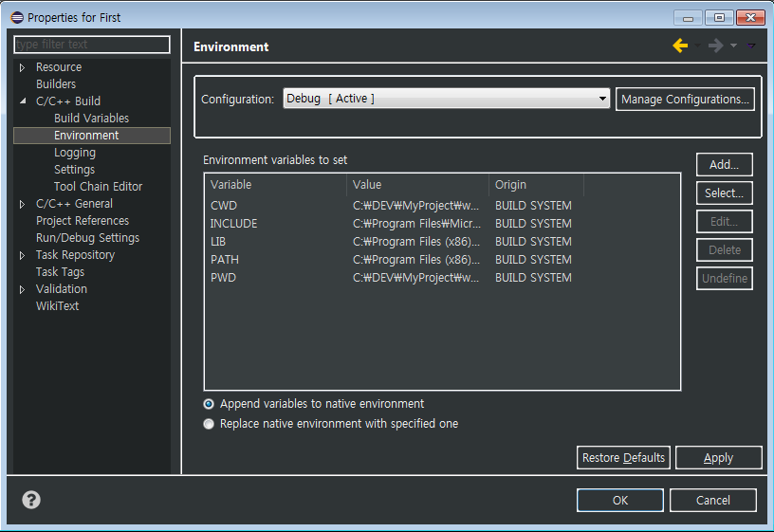
Task: Click the Forward arrow icon
Action: (x=715, y=46)
